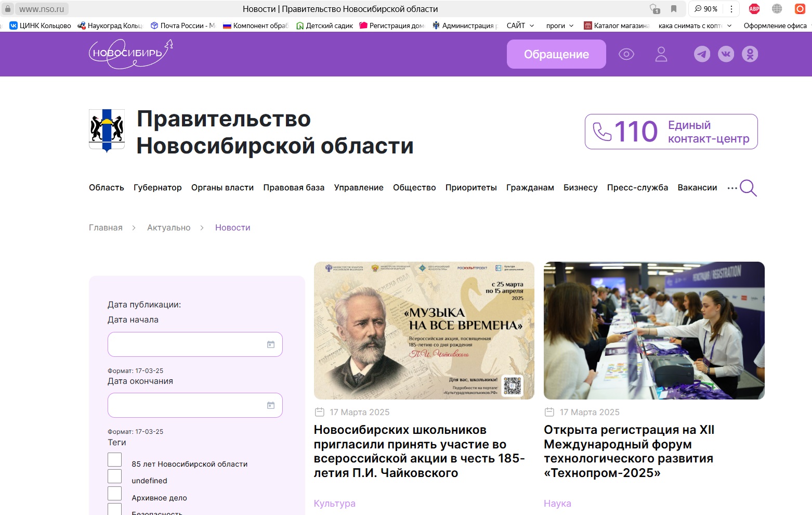
Task: Open the VK social link icon
Action: [x=726, y=54]
